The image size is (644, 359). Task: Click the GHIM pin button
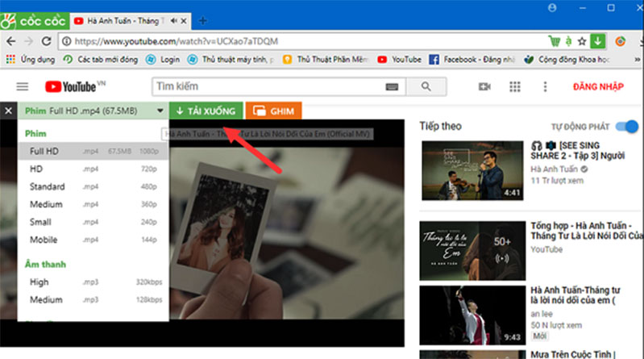273,111
